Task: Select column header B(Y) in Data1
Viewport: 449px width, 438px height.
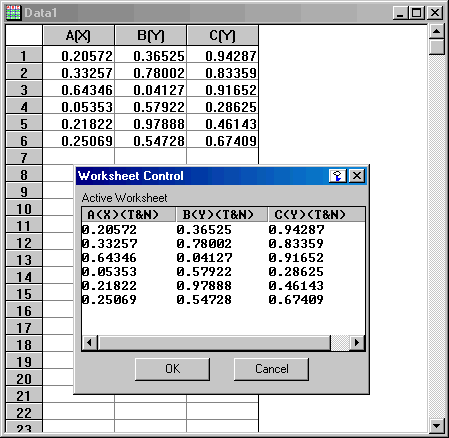Action: (x=150, y=35)
